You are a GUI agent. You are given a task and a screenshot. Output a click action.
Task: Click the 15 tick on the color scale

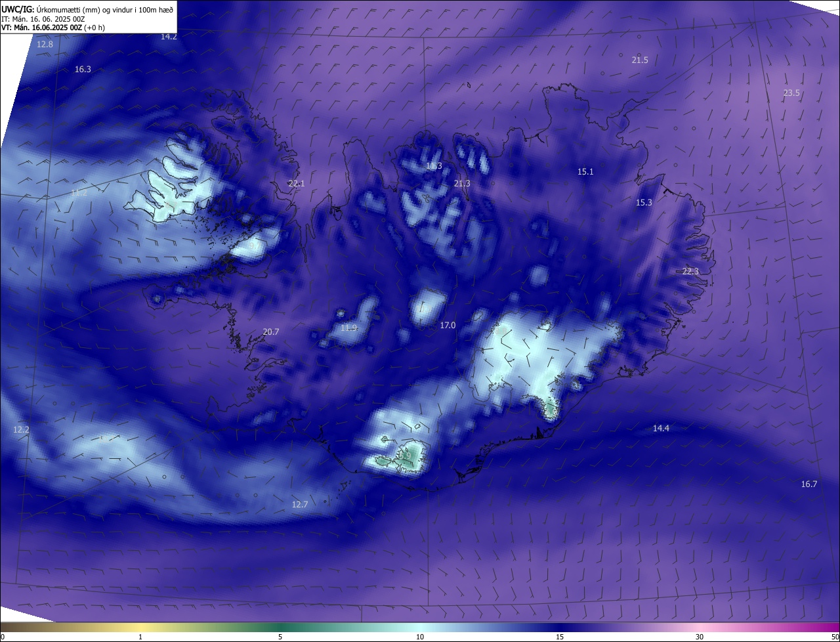click(x=560, y=637)
